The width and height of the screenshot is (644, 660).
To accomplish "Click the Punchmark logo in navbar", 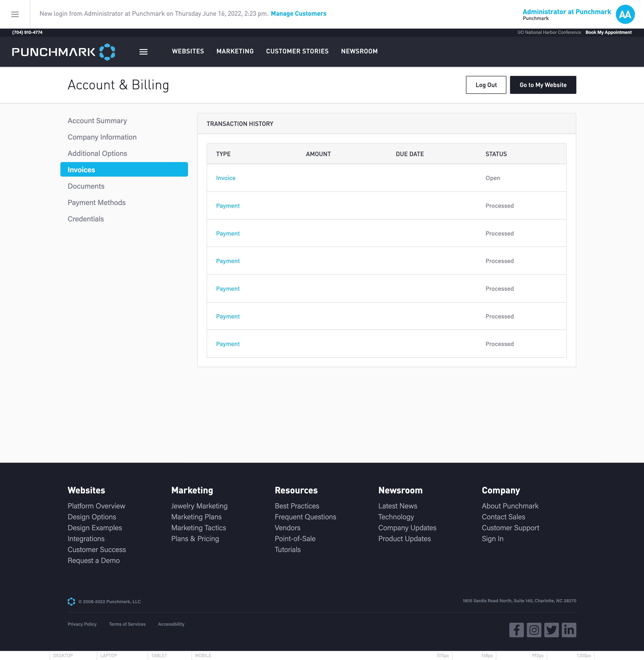I will coord(64,52).
